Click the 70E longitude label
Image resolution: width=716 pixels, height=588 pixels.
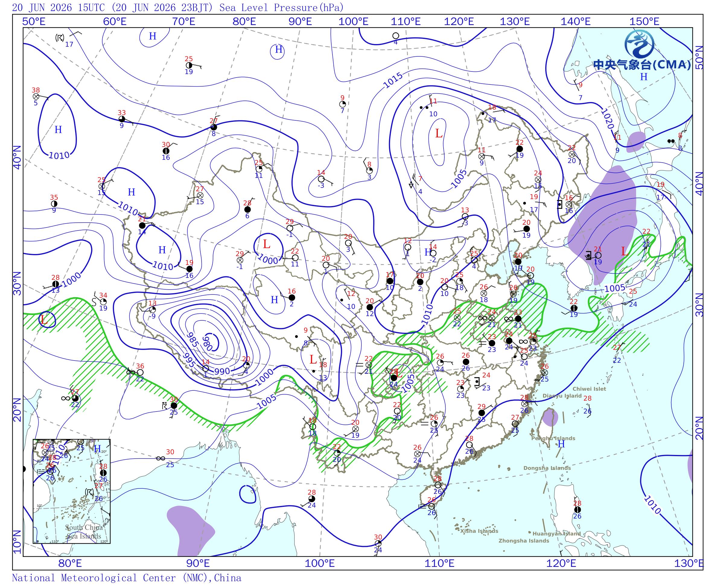click(183, 22)
